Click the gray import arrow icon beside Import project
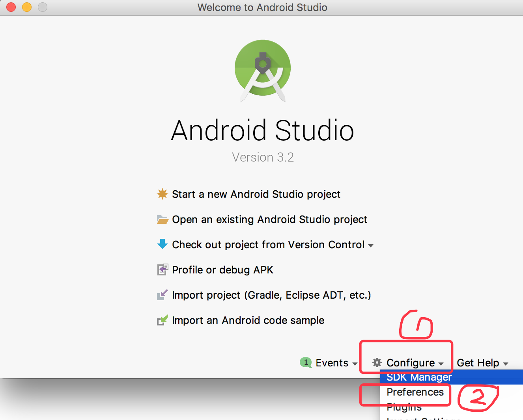Image resolution: width=523 pixels, height=420 pixels. pos(163,295)
